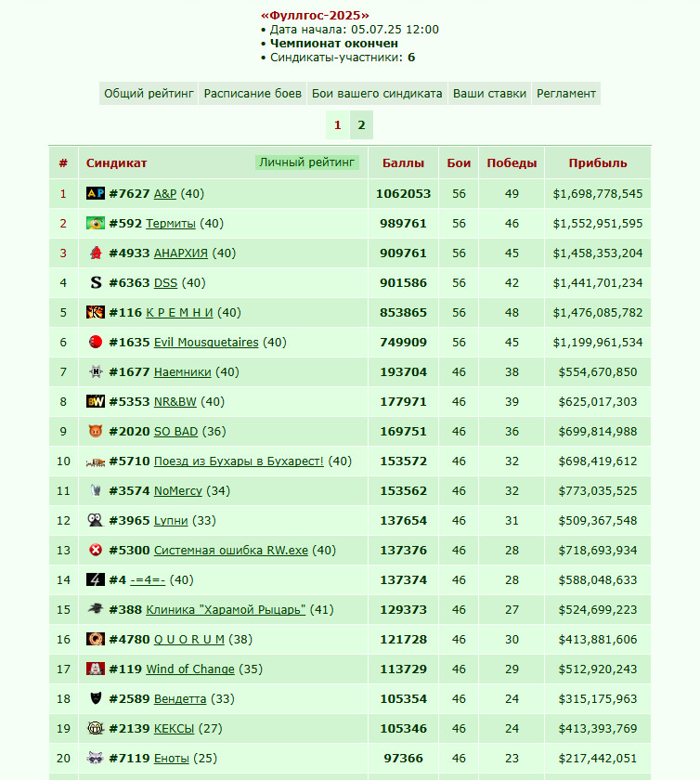
Task: Click the Клиника Харамой Рыцарь emblem icon
Action: click(x=95, y=608)
